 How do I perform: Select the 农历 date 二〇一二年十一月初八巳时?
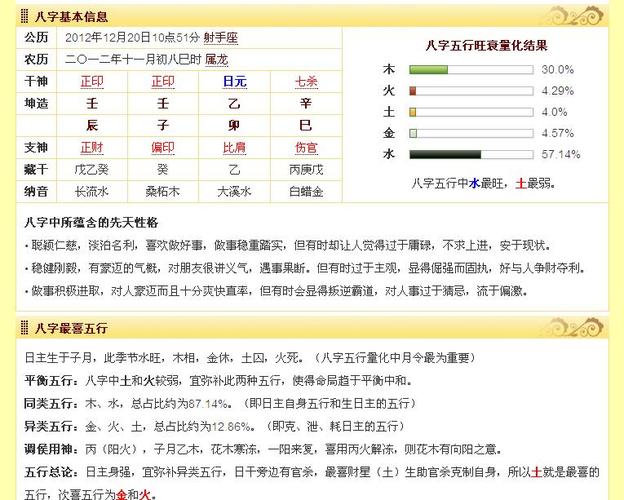[133, 60]
